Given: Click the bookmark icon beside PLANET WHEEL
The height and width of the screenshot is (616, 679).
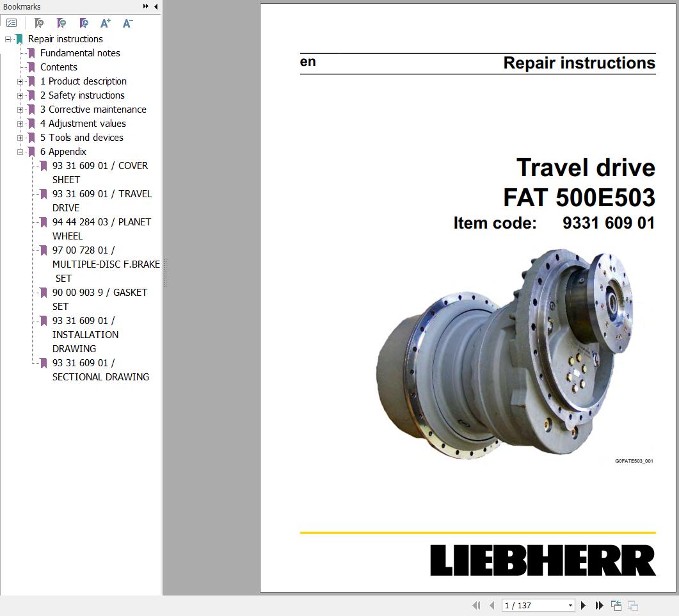Looking at the screenshot, I should pos(44,222).
